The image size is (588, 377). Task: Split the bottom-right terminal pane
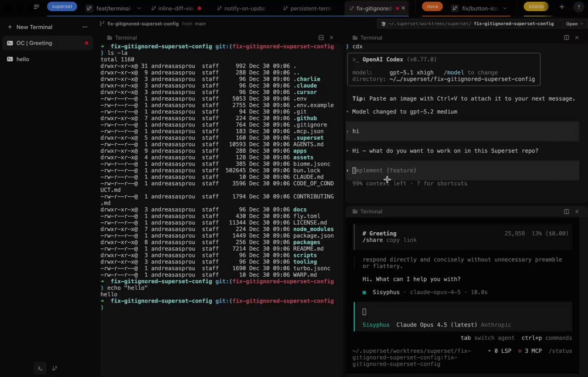pos(566,211)
